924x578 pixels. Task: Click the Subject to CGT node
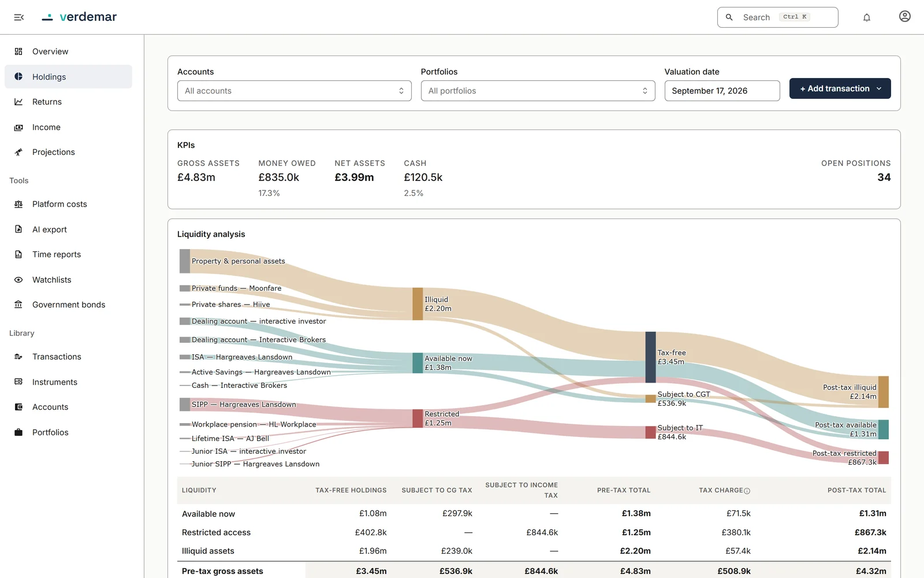click(650, 399)
